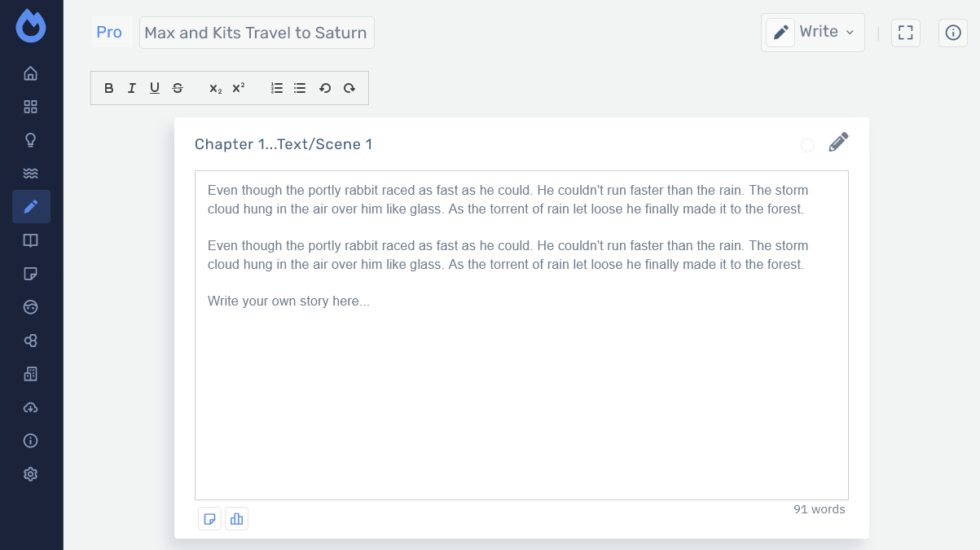Click inside the scene text editor

[x=521, y=391]
